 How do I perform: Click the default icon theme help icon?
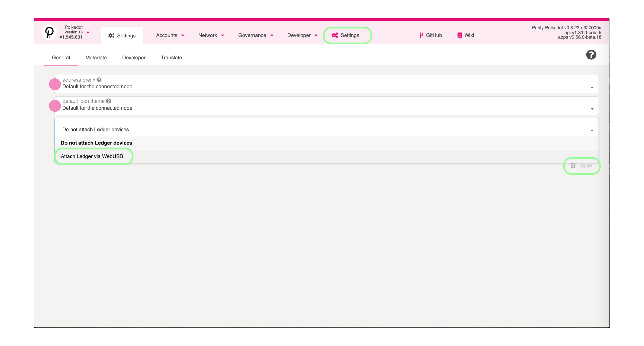click(x=109, y=101)
